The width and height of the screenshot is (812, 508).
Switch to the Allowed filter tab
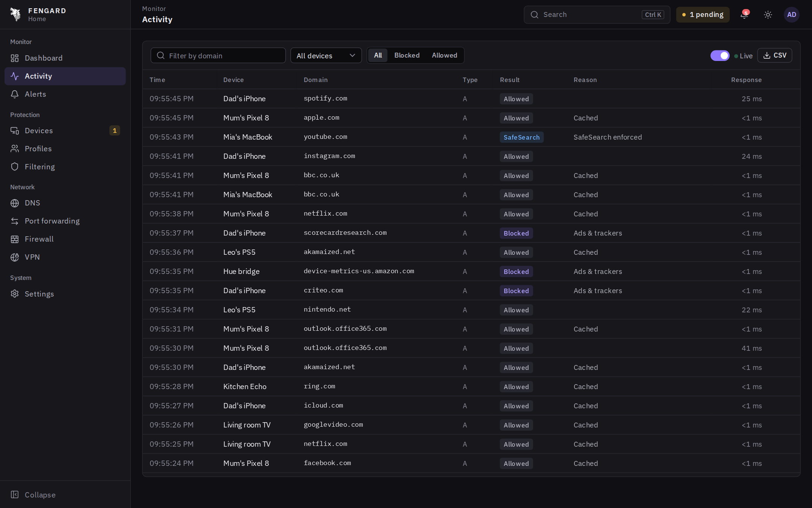point(444,55)
